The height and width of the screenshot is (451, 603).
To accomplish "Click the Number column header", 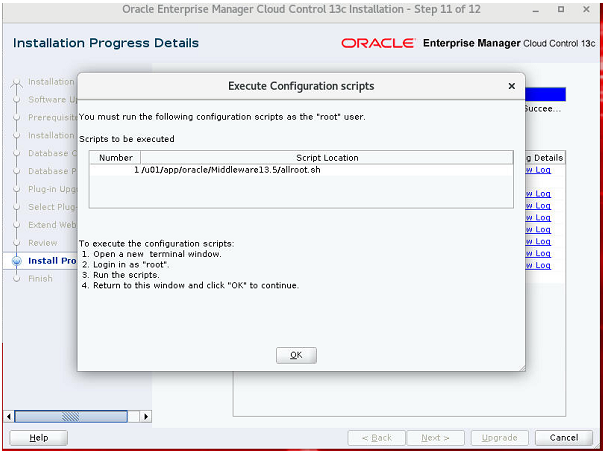I will (116, 158).
